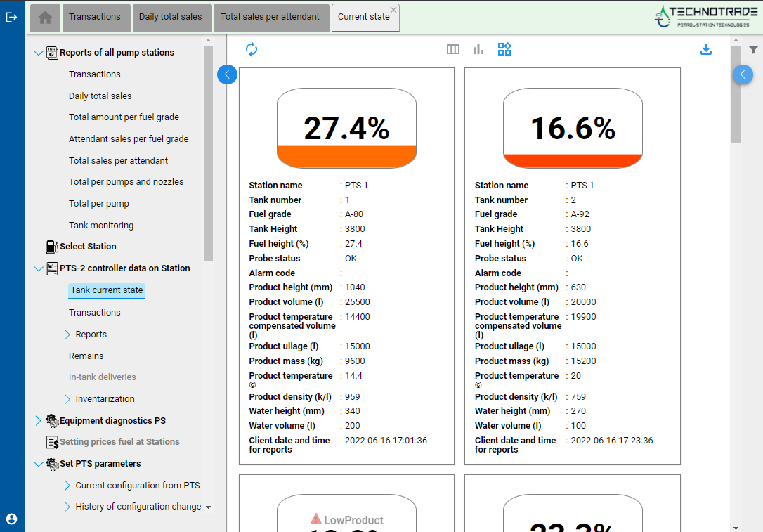Click the Technotrade logo
Image resolution: width=763 pixels, height=532 pixels.
click(x=705, y=17)
